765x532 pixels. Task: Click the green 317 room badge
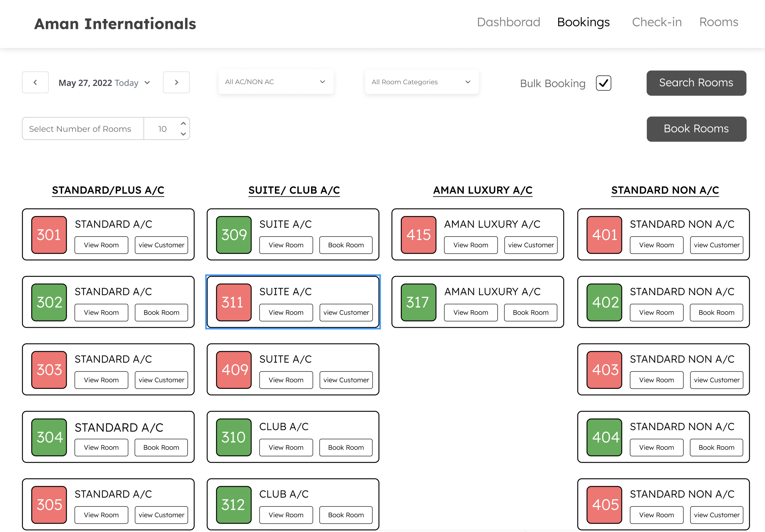pyautogui.click(x=418, y=302)
